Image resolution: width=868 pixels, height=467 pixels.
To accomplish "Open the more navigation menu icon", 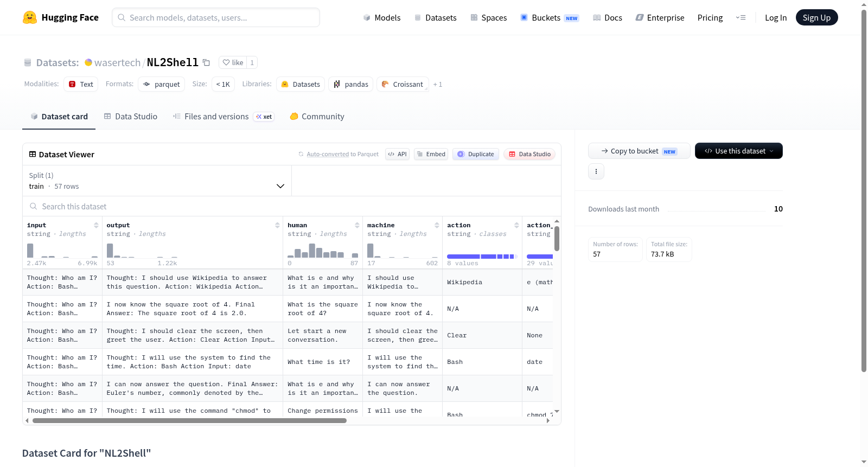I will pyautogui.click(x=741, y=18).
